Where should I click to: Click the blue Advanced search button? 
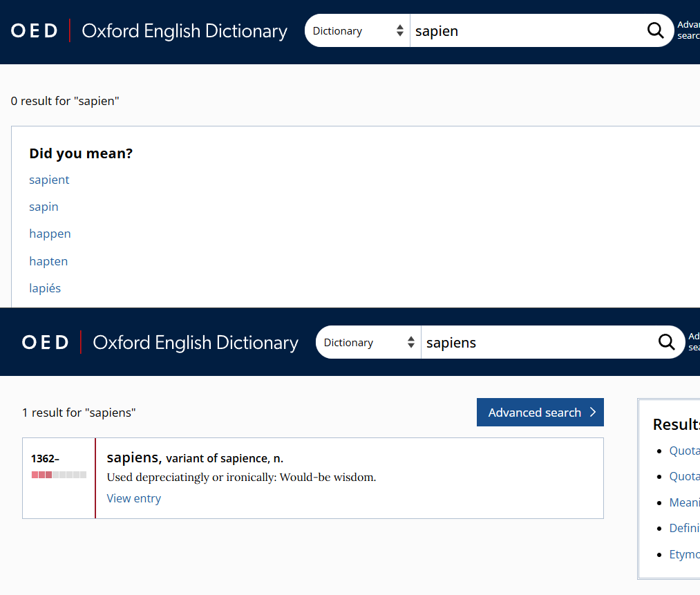tap(540, 412)
